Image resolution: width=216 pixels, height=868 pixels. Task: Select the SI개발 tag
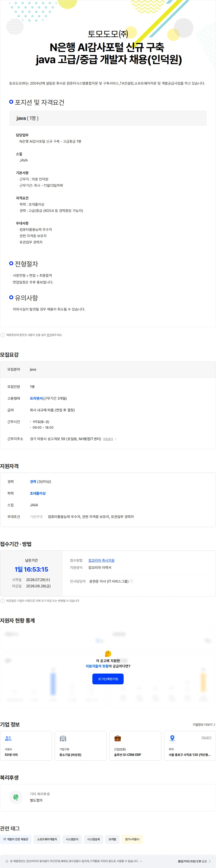point(112,839)
